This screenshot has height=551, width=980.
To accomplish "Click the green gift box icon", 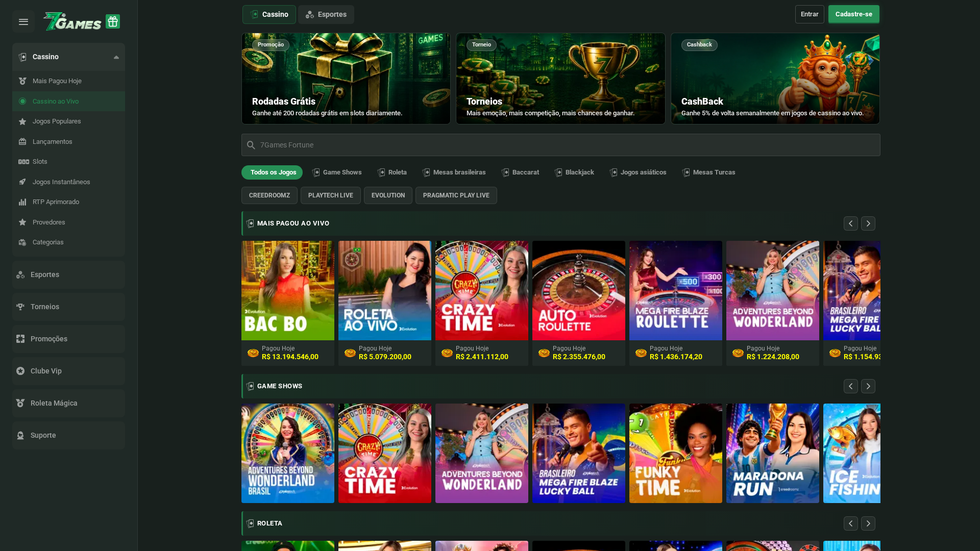I will point(113,21).
